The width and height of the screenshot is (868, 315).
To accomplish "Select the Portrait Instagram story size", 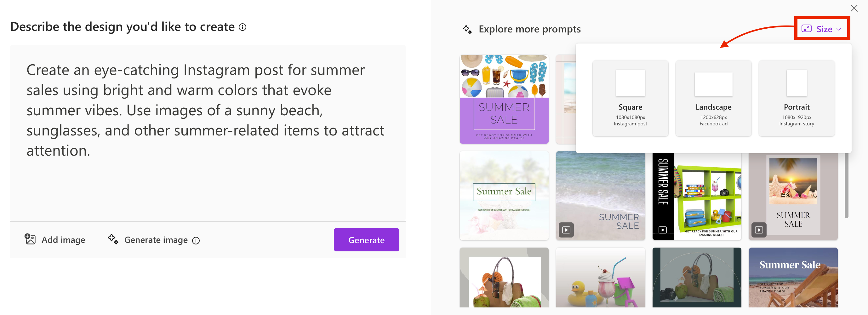I will [797, 98].
